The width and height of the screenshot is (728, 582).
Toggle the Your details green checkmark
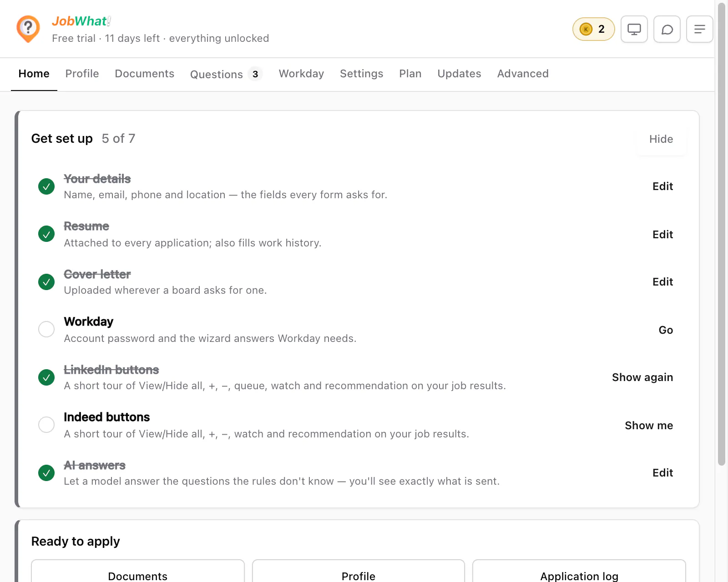(46, 186)
